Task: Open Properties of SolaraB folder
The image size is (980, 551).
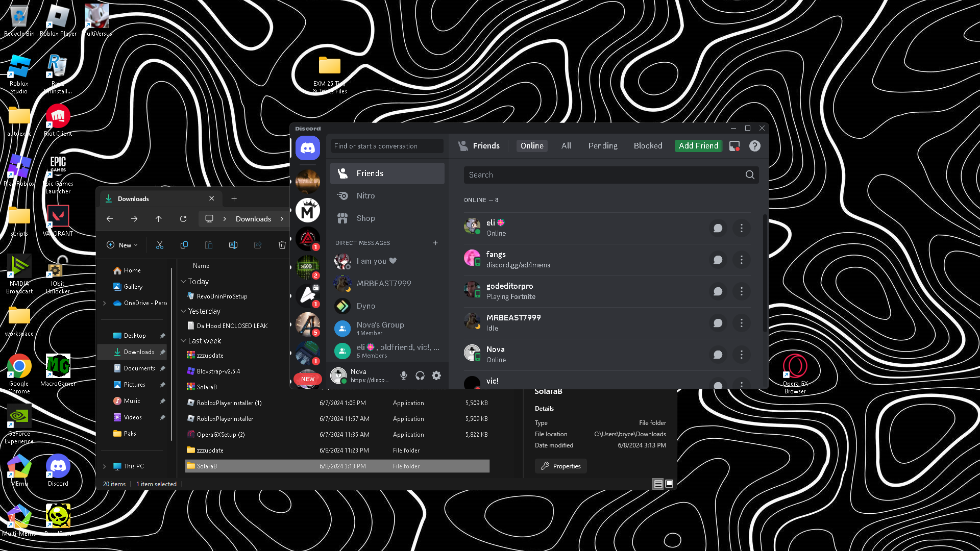Action: coord(560,466)
